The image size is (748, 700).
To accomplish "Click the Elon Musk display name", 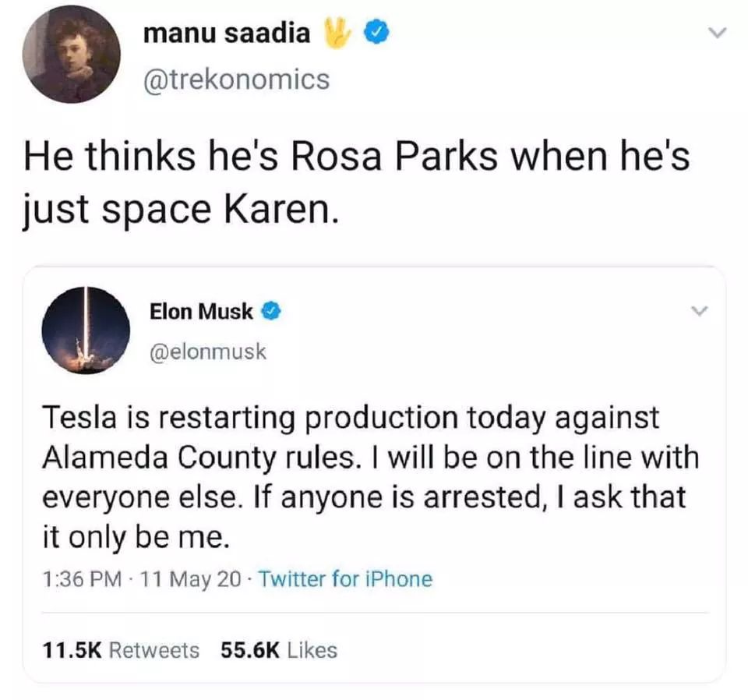I will (x=201, y=312).
